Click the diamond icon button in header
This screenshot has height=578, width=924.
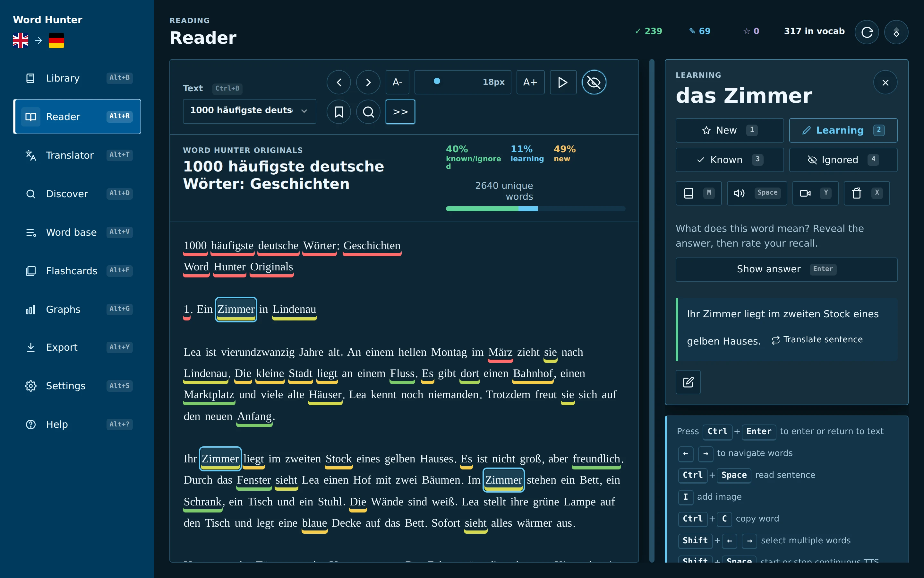[x=896, y=32]
